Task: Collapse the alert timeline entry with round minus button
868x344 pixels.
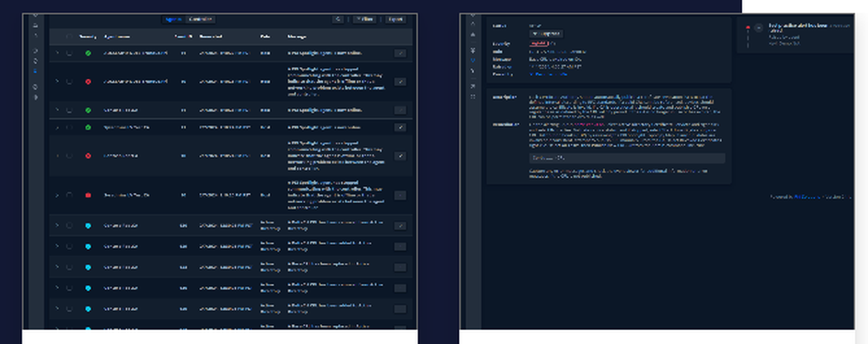Action: pyautogui.click(x=759, y=28)
